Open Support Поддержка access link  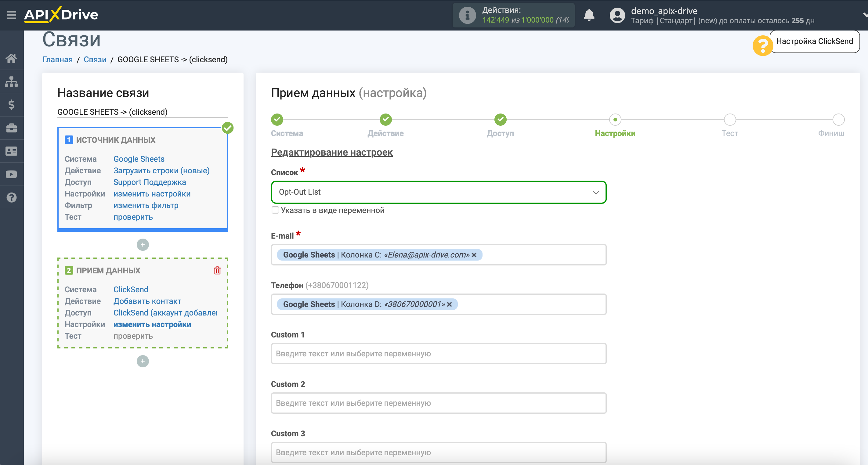coord(150,182)
